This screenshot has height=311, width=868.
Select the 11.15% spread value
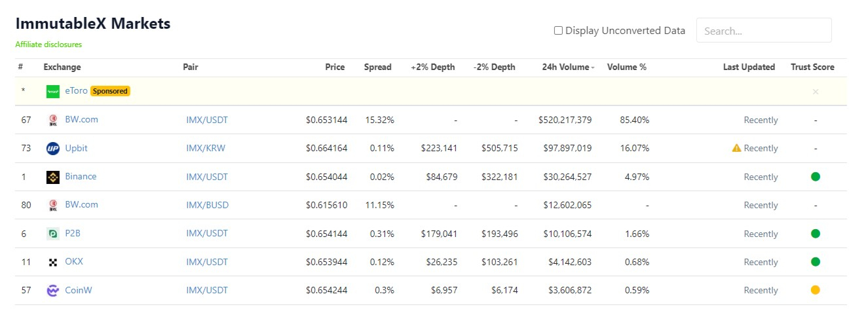(x=380, y=205)
